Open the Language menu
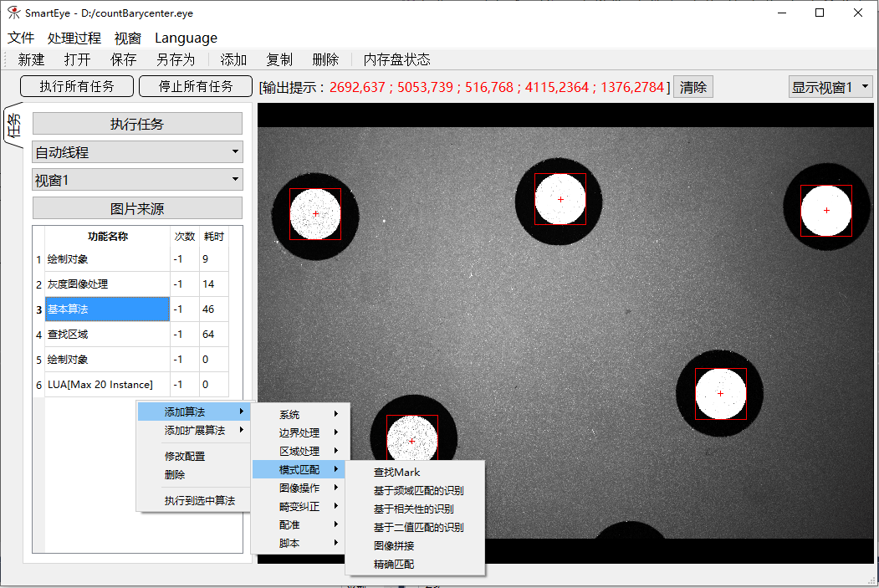This screenshot has height=588, width=879. point(186,38)
